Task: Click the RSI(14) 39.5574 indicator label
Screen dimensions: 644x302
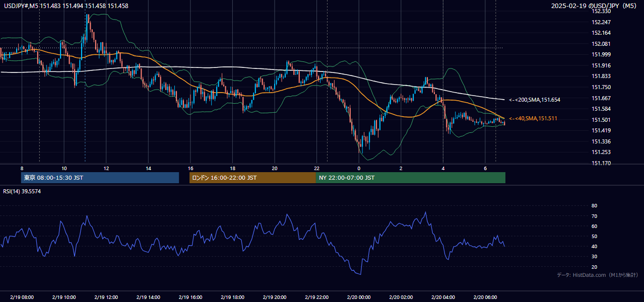Action: point(22,191)
